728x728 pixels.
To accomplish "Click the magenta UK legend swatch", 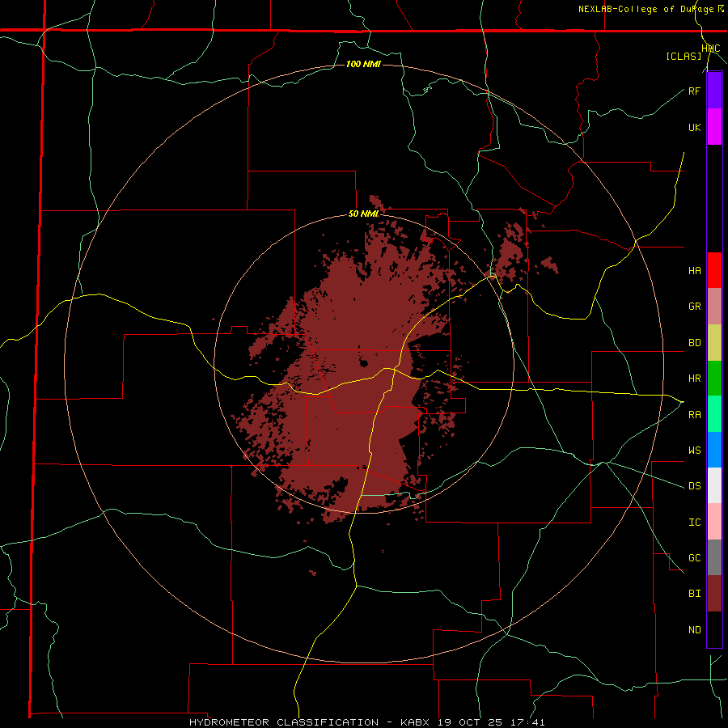I will (714, 127).
